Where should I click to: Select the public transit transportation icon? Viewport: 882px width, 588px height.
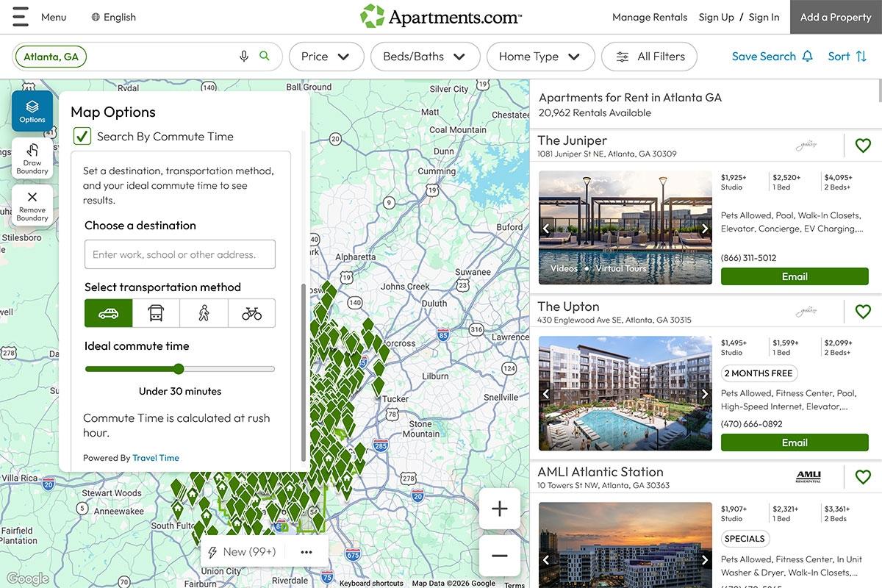tap(156, 312)
